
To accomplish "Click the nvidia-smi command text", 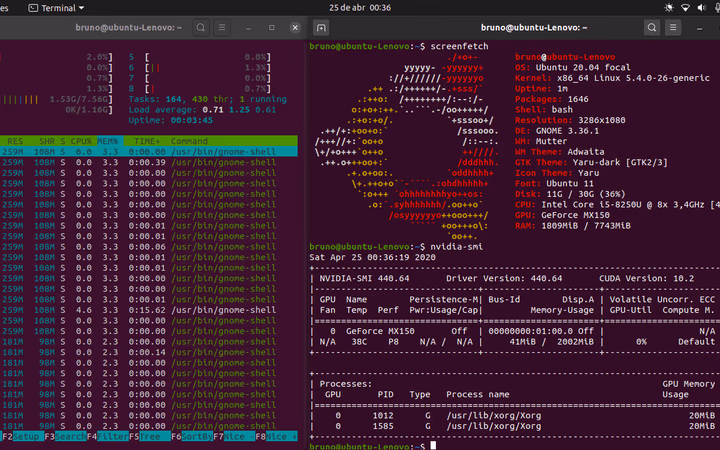I will click(456, 247).
